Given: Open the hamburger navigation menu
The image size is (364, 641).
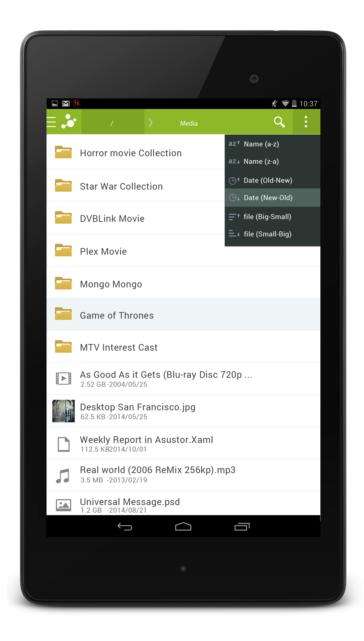Looking at the screenshot, I should click(x=51, y=122).
